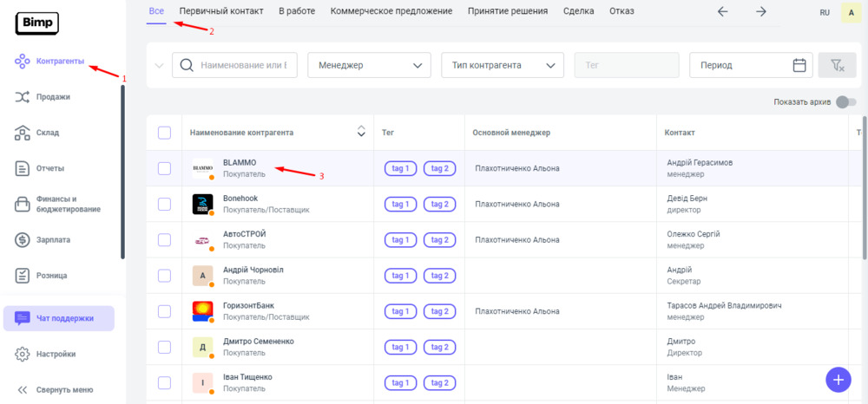Open the Тип контрагента dropdown
This screenshot has width=868, height=404.
(x=503, y=65)
